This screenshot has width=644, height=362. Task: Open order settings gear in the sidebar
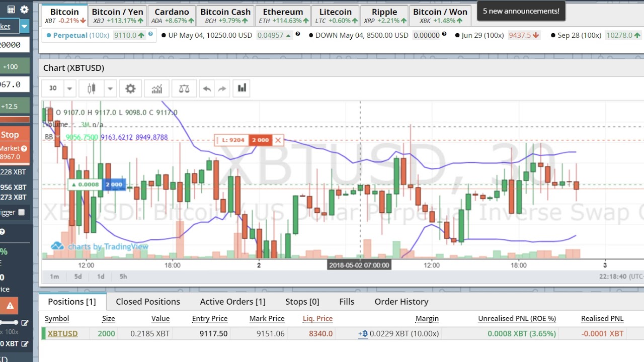[24, 10]
